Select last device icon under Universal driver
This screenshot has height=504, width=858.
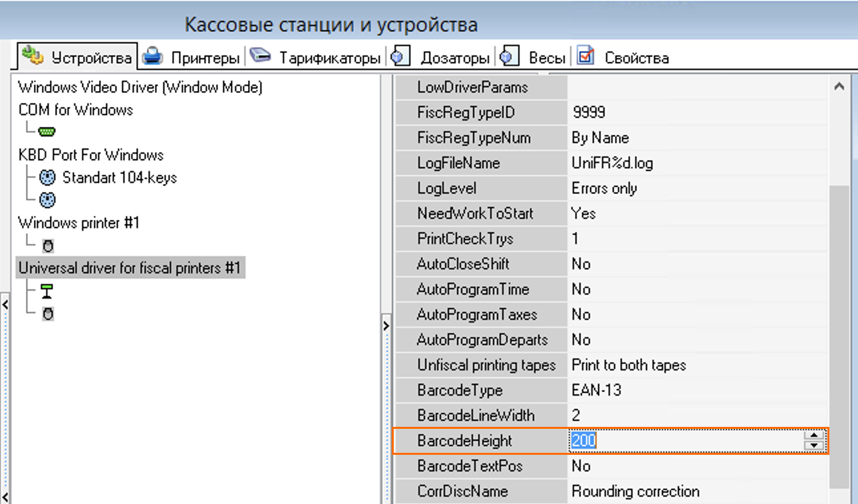(48, 313)
